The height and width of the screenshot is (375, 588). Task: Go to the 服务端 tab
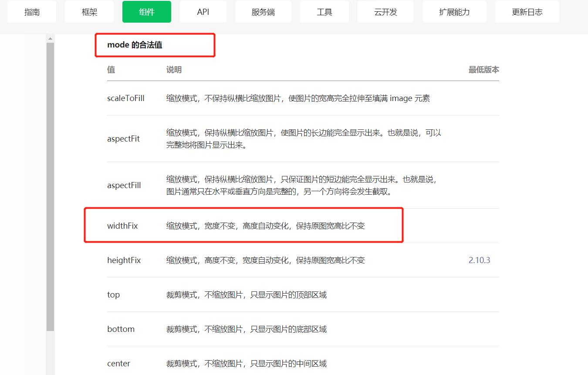click(x=263, y=12)
